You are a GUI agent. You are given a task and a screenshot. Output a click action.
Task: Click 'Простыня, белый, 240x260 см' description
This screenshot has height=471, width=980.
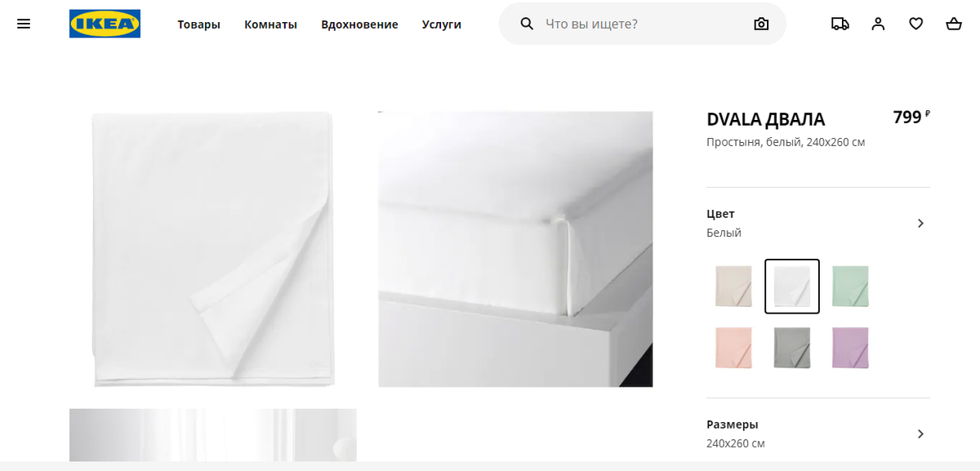pyautogui.click(x=786, y=142)
